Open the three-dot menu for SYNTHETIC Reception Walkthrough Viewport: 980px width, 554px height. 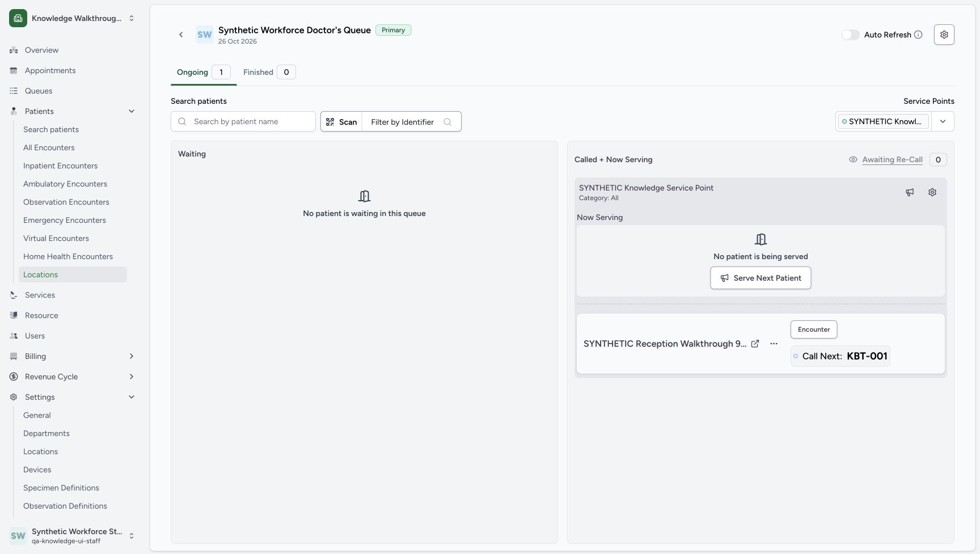[774, 344]
